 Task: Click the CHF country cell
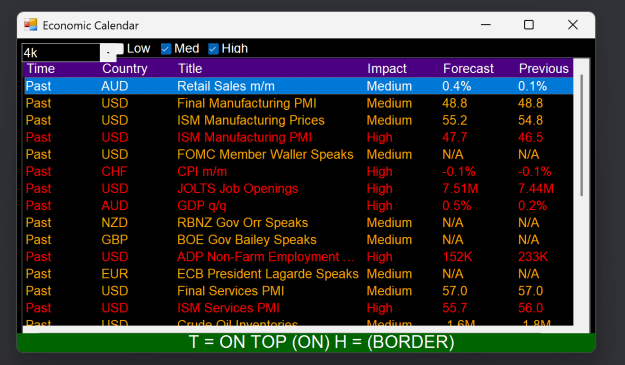click(114, 172)
